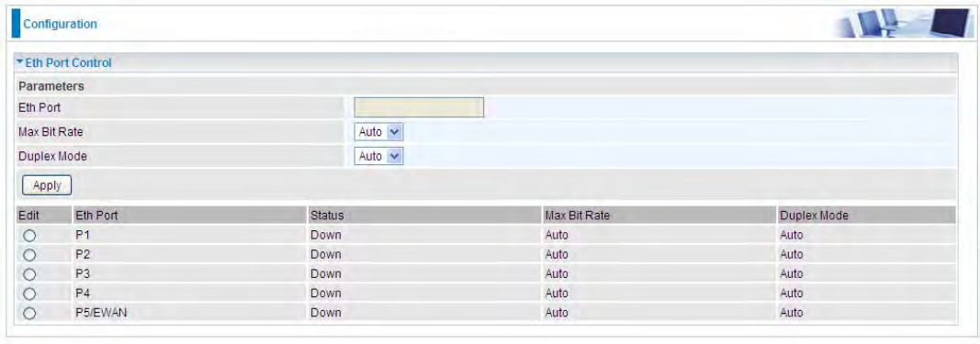Select the radio button for port P5/EWAN
This screenshot has width=980, height=344.
[29, 313]
